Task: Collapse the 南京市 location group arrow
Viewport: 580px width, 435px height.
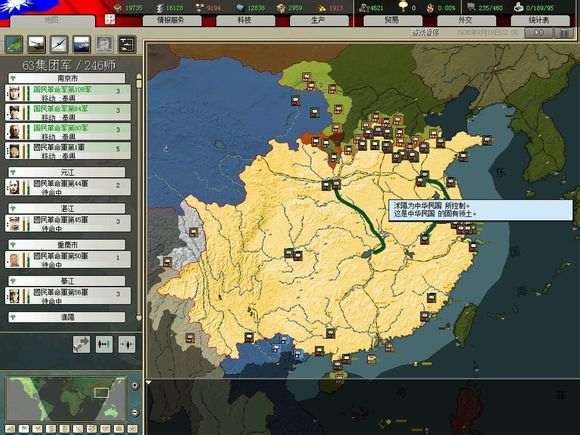Action: tap(13, 78)
